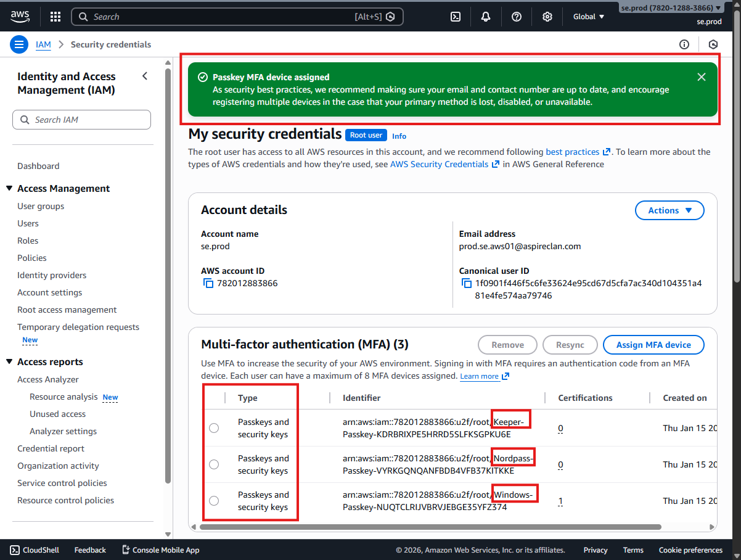Open the notifications bell icon

coord(486,17)
